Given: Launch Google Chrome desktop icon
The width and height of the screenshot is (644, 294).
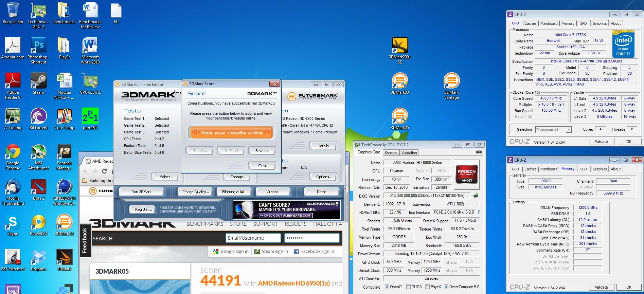Looking at the screenshot, I should (13, 157).
